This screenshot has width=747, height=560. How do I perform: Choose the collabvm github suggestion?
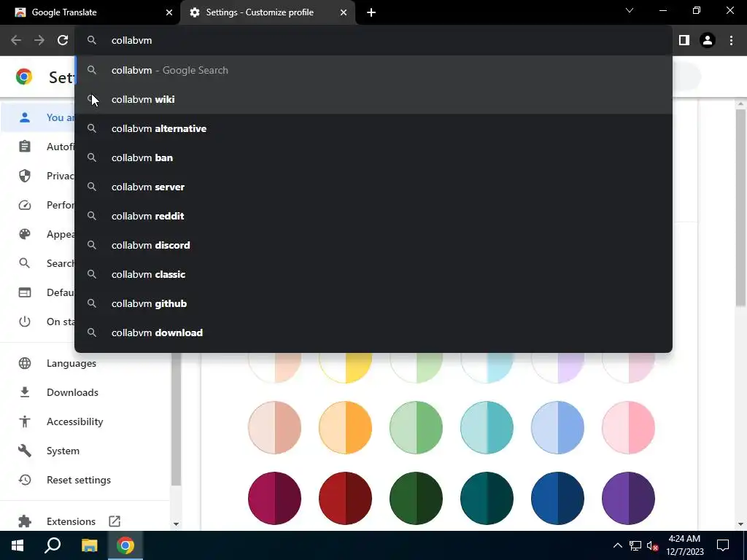(x=373, y=303)
